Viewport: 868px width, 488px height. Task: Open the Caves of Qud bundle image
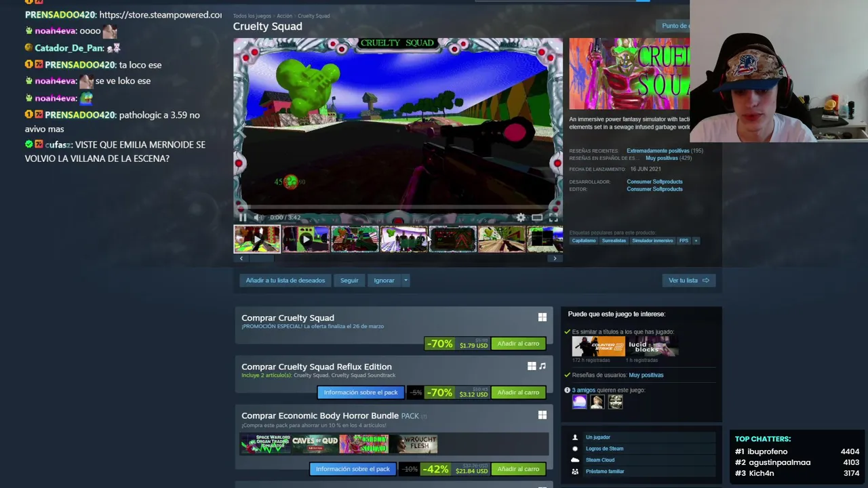pos(315,445)
